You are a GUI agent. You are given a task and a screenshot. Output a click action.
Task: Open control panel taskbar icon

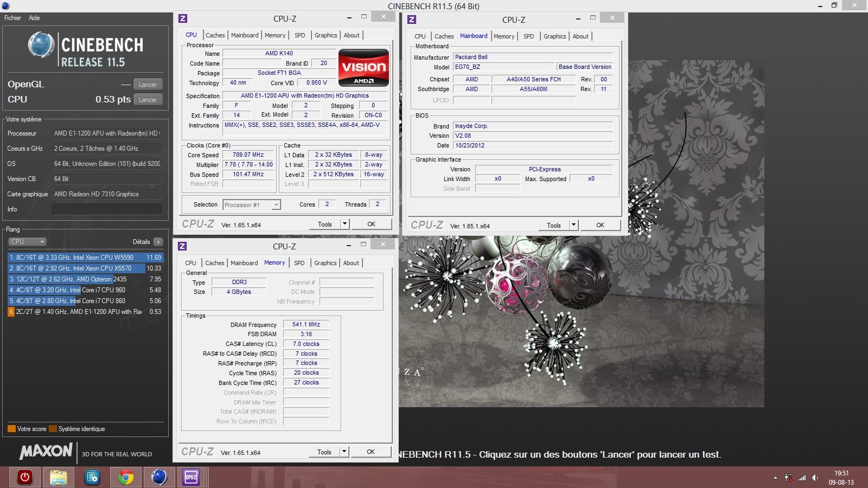[x=92, y=477]
